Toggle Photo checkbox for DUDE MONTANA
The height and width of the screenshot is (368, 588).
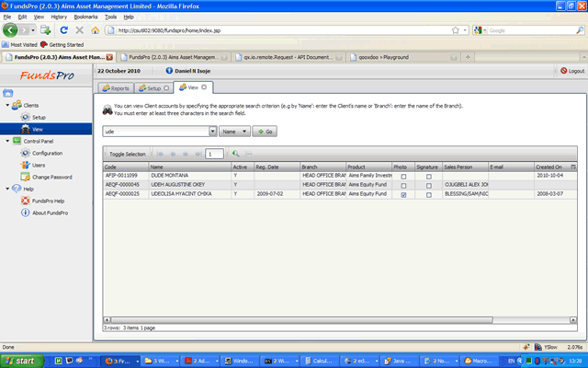pos(403,175)
